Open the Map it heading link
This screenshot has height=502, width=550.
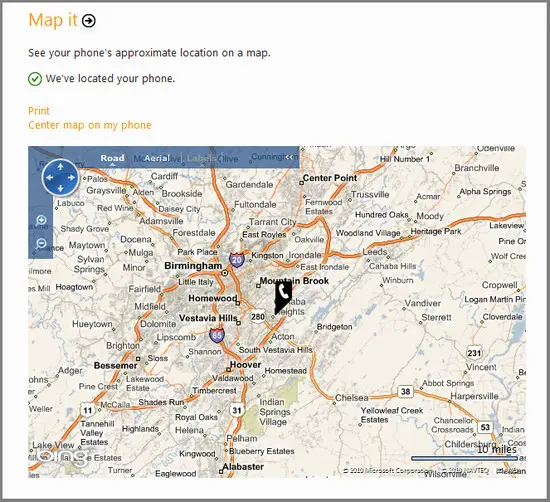pos(53,20)
